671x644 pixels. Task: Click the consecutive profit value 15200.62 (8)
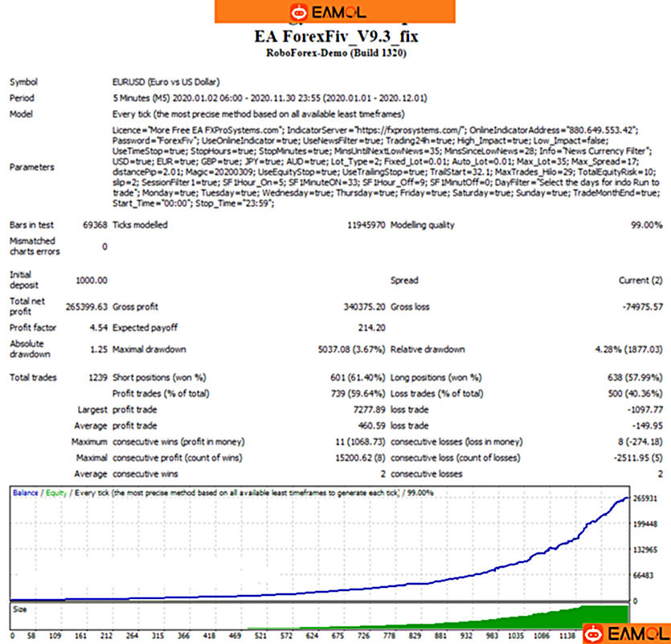360,458
